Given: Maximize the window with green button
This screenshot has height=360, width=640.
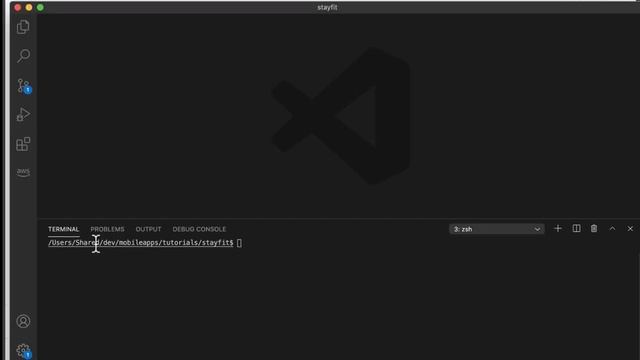Looking at the screenshot, I should (x=40, y=7).
